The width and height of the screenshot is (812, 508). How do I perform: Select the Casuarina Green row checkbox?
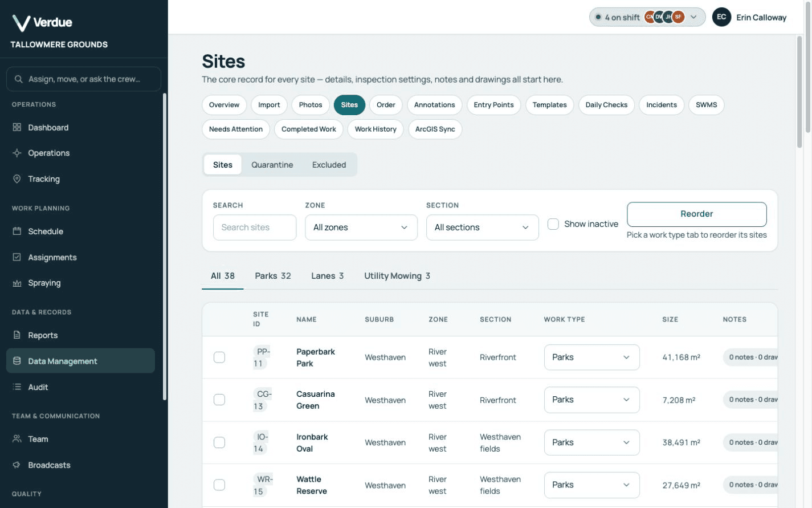coord(219,400)
